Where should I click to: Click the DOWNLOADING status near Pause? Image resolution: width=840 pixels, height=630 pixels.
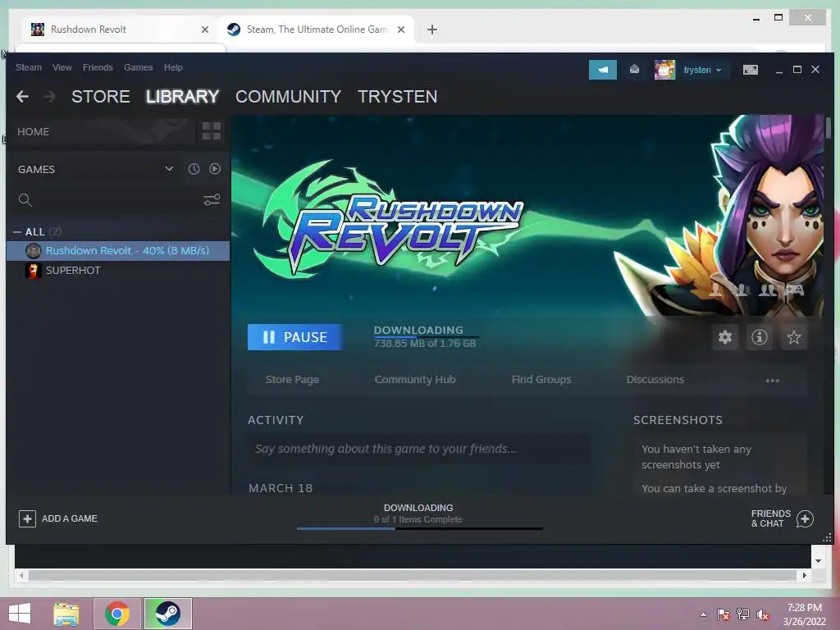pos(418,330)
